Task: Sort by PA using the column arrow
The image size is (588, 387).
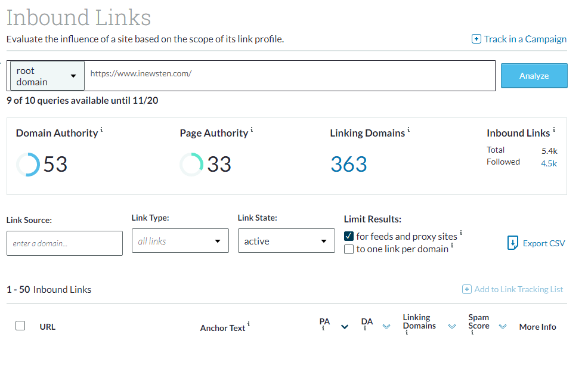Action: click(x=344, y=327)
